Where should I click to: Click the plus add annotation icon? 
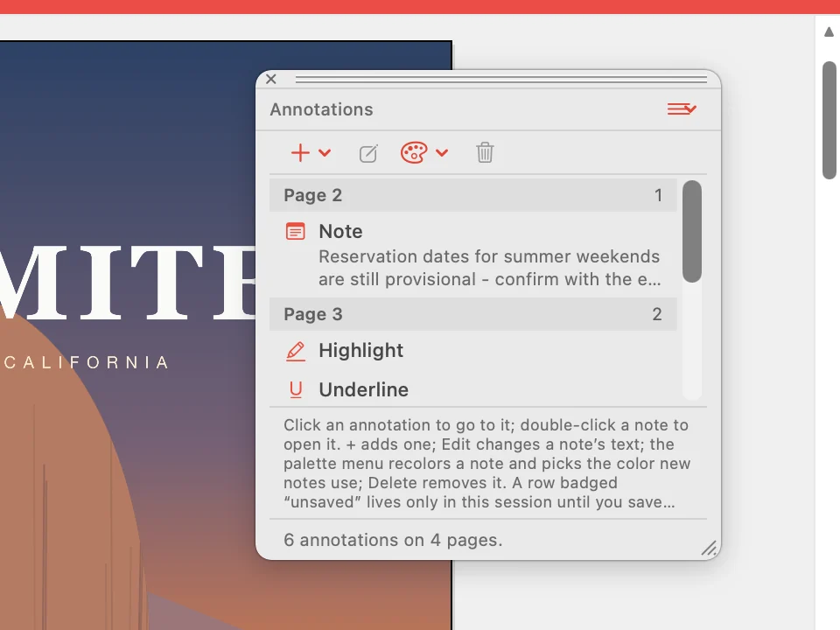coord(300,152)
